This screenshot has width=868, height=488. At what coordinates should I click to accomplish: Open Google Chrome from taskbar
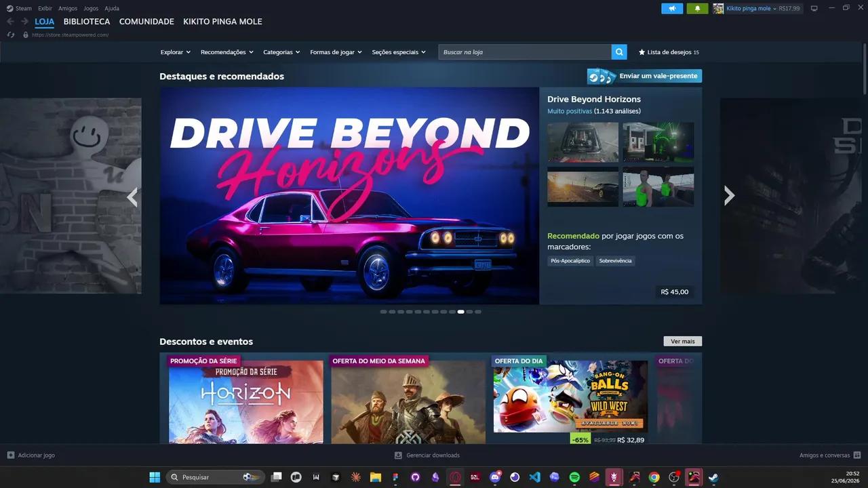654,477
